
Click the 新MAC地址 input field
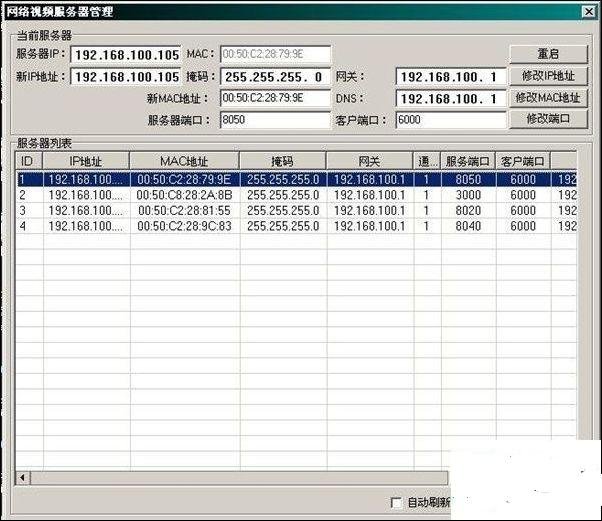click(275, 98)
